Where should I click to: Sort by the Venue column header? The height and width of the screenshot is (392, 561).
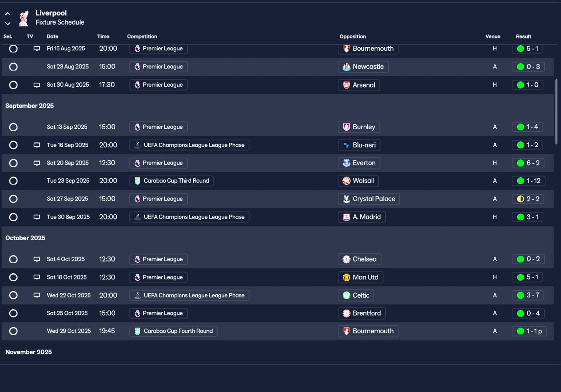(x=493, y=37)
